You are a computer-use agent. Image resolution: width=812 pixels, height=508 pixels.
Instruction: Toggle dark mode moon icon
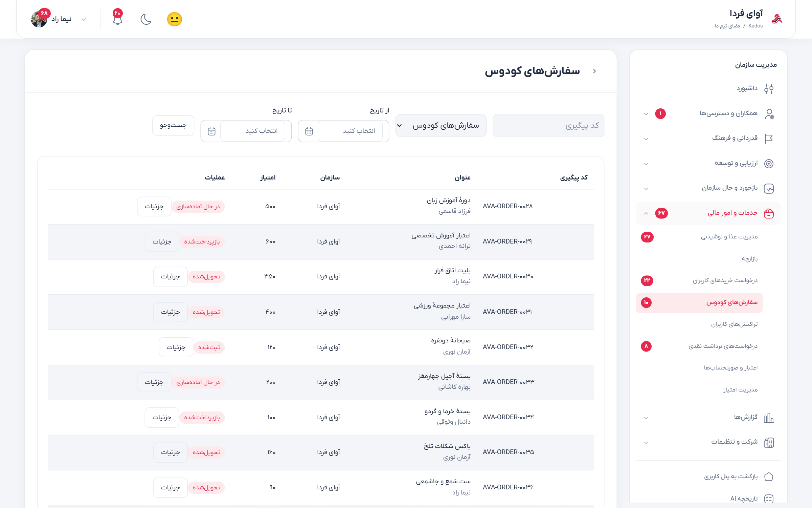point(146,19)
